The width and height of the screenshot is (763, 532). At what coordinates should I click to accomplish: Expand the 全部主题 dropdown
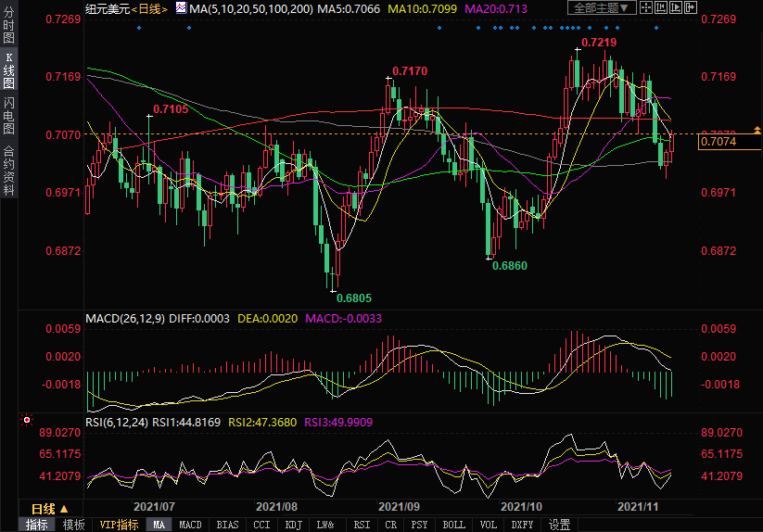pos(603,8)
